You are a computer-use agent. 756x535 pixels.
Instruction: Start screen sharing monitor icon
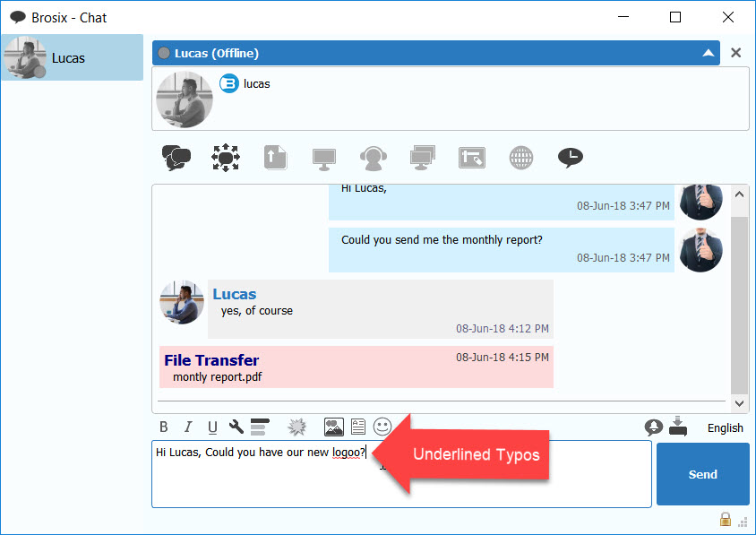pyautogui.click(x=324, y=159)
